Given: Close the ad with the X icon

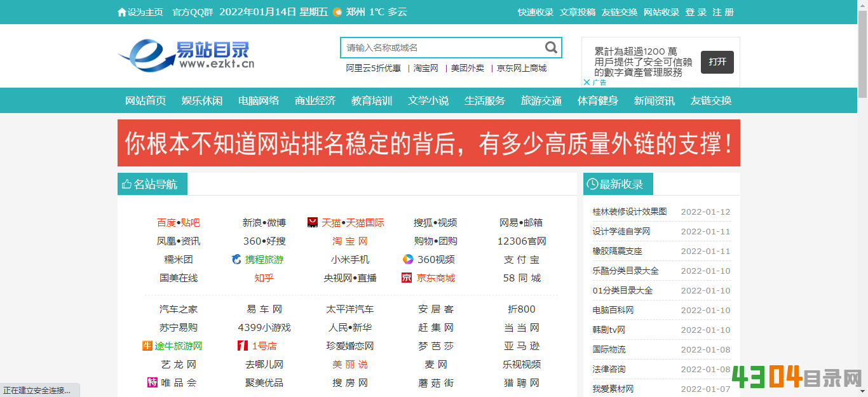Looking at the screenshot, I should pyautogui.click(x=587, y=82).
